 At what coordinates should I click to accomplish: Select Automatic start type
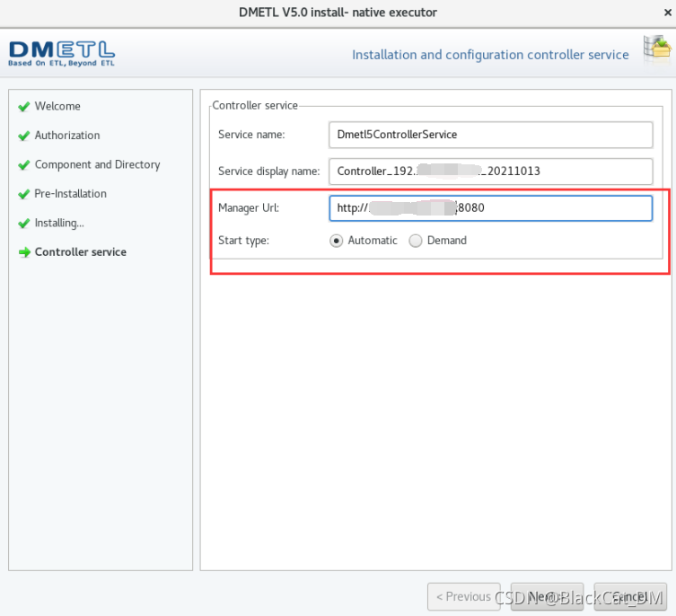point(337,241)
